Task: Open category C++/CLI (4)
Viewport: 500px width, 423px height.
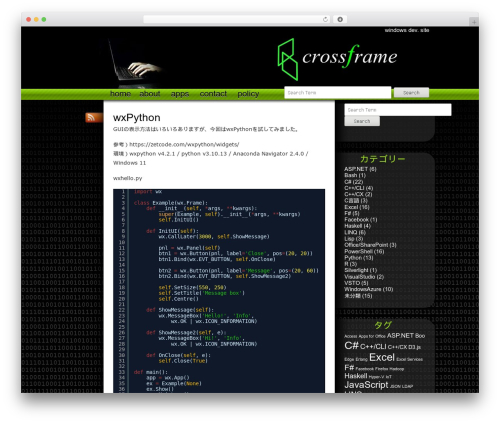Action: click(359, 188)
